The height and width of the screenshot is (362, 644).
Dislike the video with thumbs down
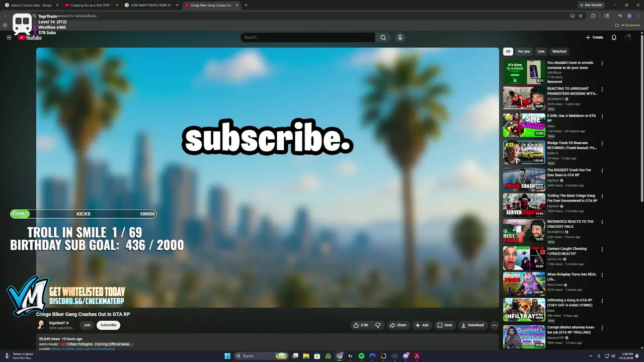pos(378,325)
